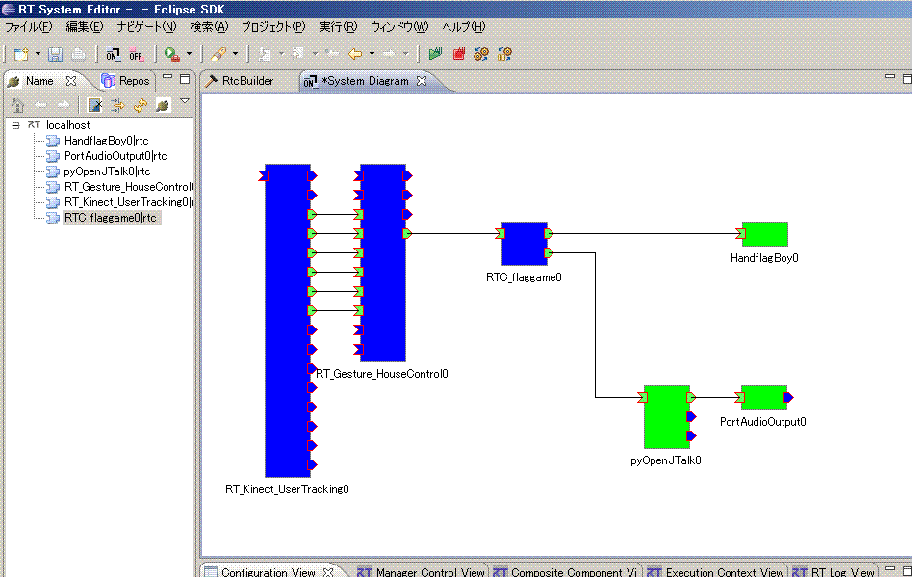Click the Open Online System Editor (ON) icon
Viewport: 924px width, 578px height.
[114, 54]
